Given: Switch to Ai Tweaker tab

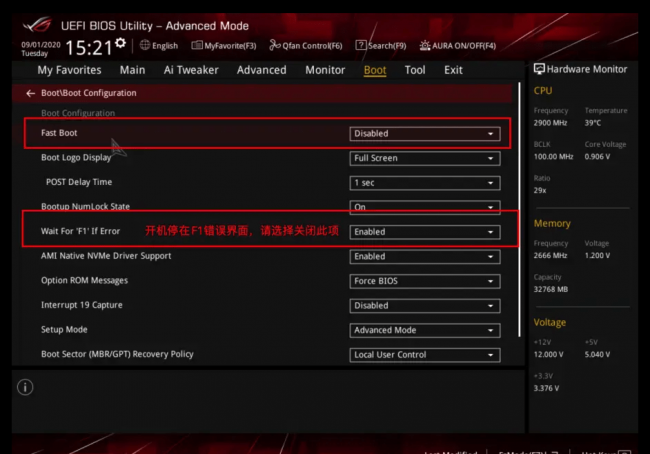Looking at the screenshot, I should 191,70.
